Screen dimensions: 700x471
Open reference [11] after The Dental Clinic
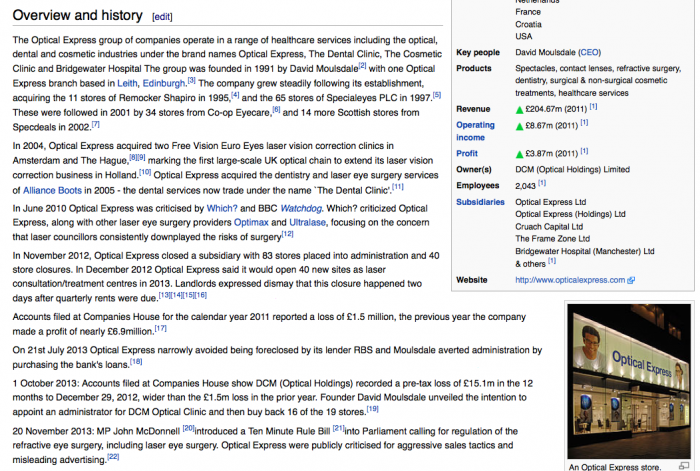(397, 187)
